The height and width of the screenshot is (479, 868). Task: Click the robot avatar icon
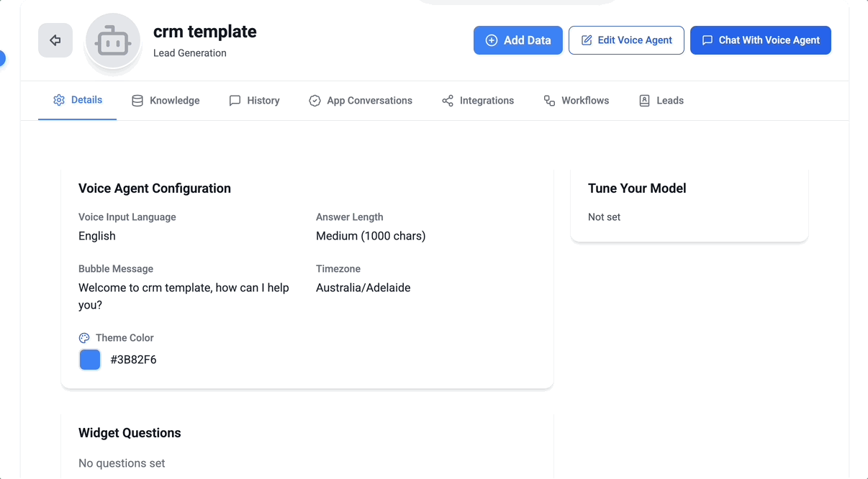pos(113,42)
